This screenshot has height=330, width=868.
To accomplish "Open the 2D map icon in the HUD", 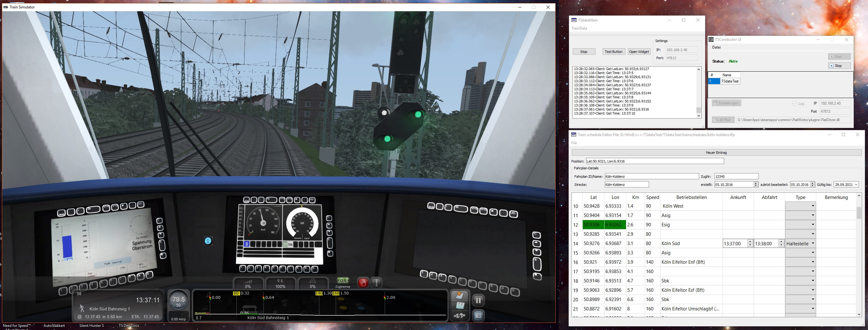I will point(460,295).
